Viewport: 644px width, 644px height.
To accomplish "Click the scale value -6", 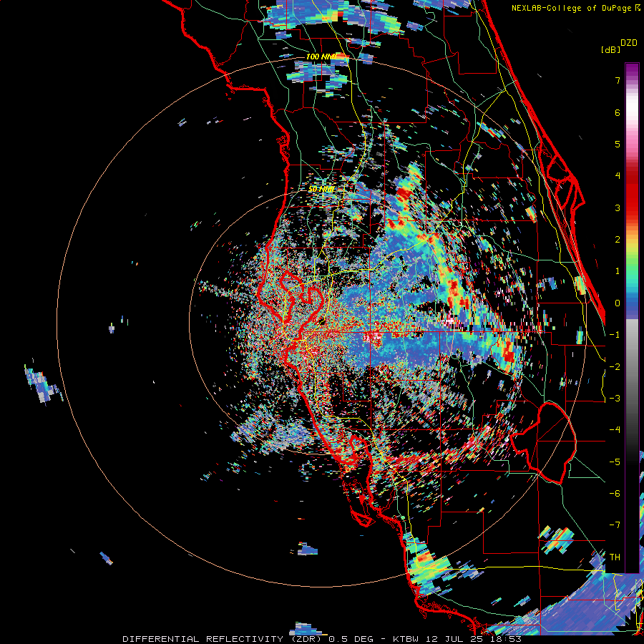I will click(615, 494).
